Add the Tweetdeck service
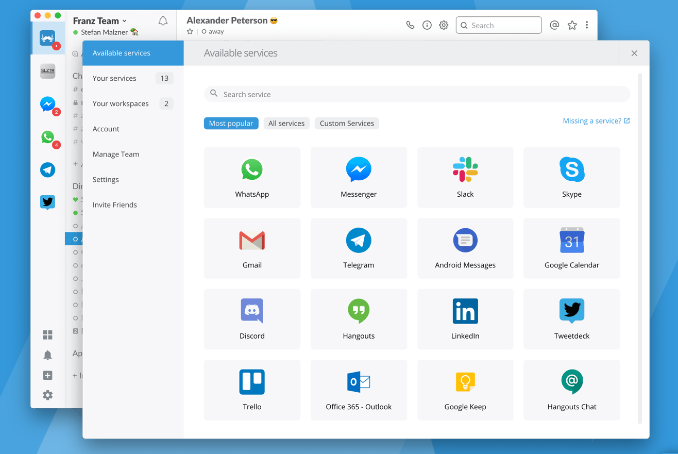Viewport: 678px width, 454px height. (x=572, y=319)
